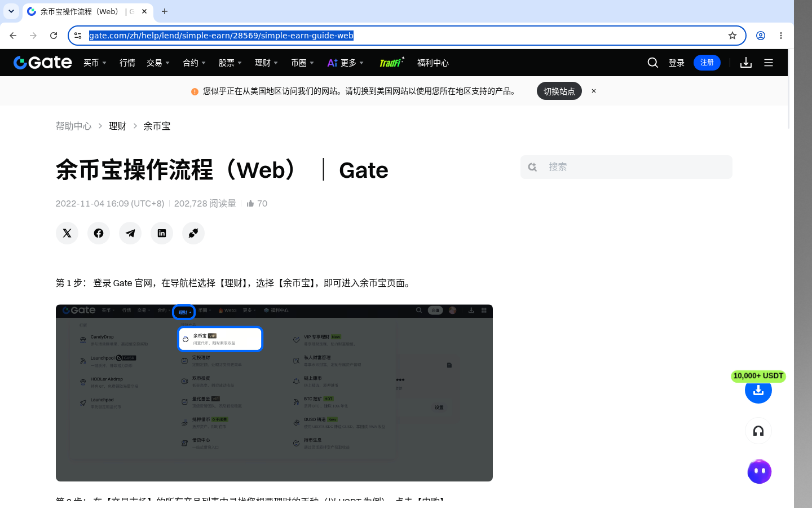Image resolution: width=812 pixels, height=508 pixels.
Task: Click the thumbs-up like icon
Action: (x=250, y=203)
